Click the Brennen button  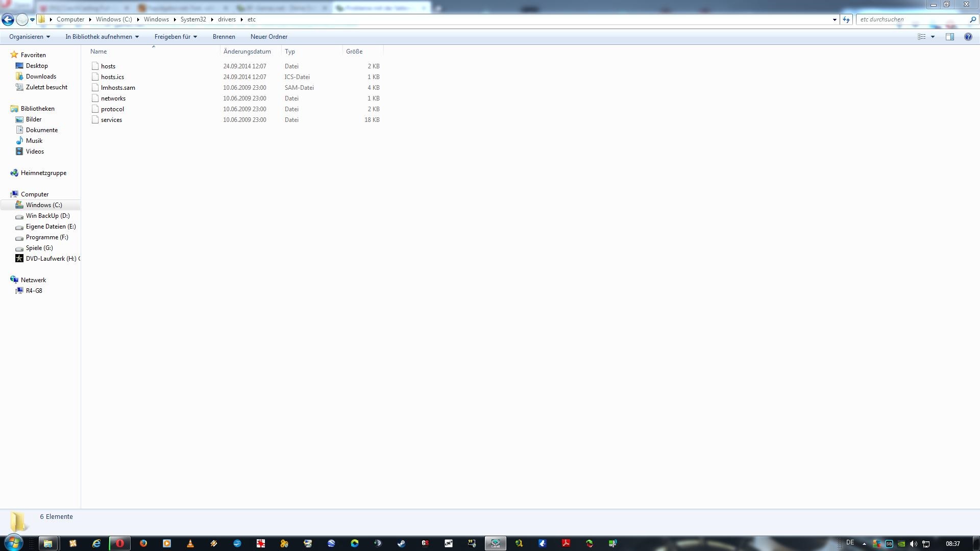click(224, 37)
